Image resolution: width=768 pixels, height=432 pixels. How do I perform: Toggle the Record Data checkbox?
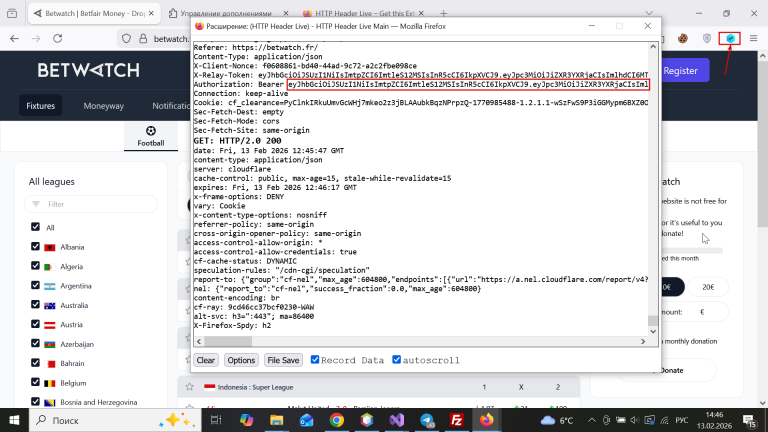click(315, 360)
